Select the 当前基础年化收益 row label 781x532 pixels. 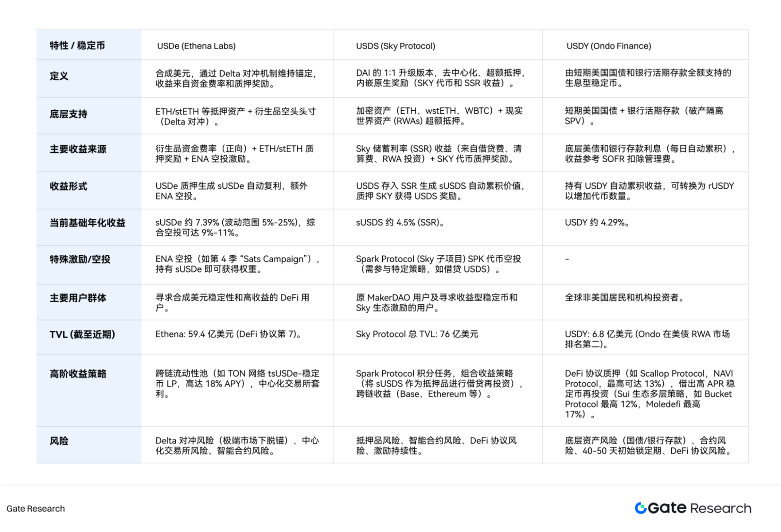tap(87, 223)
